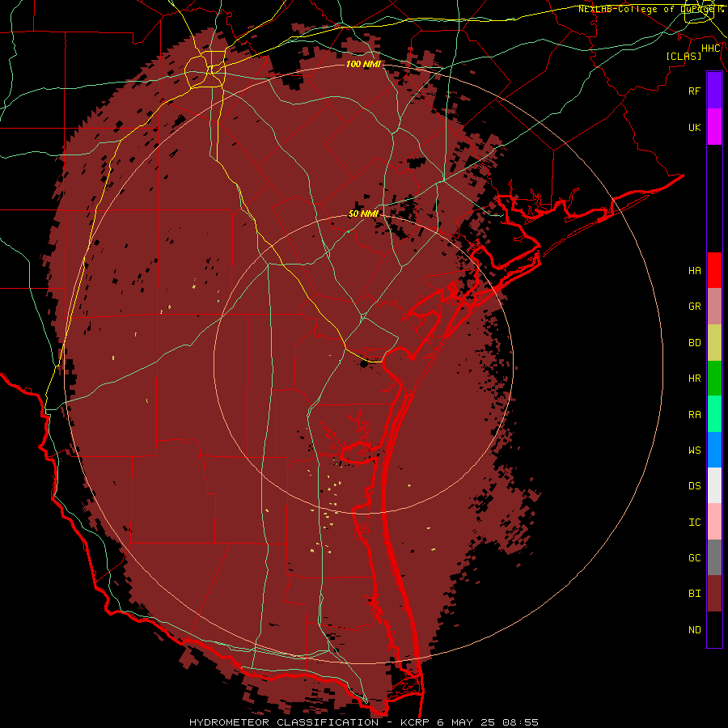Click the 100 NMI range ring label
This screenshot has width=728, height=728.
(x=363, y=64)
